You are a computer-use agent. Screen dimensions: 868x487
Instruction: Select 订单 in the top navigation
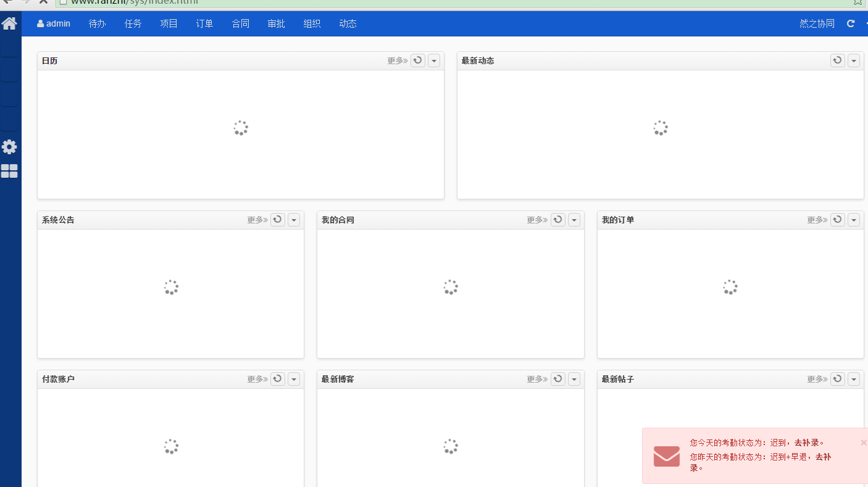pos(205,23)
